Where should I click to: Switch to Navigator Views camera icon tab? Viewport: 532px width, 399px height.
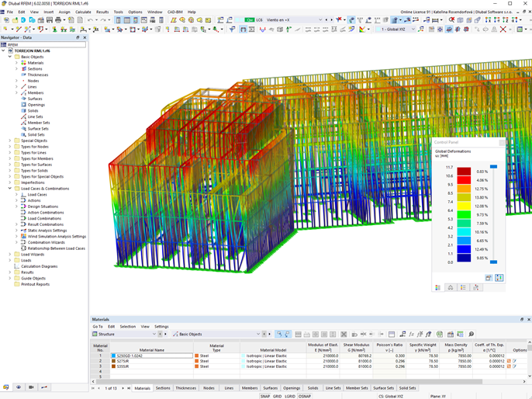click(31, 387)
